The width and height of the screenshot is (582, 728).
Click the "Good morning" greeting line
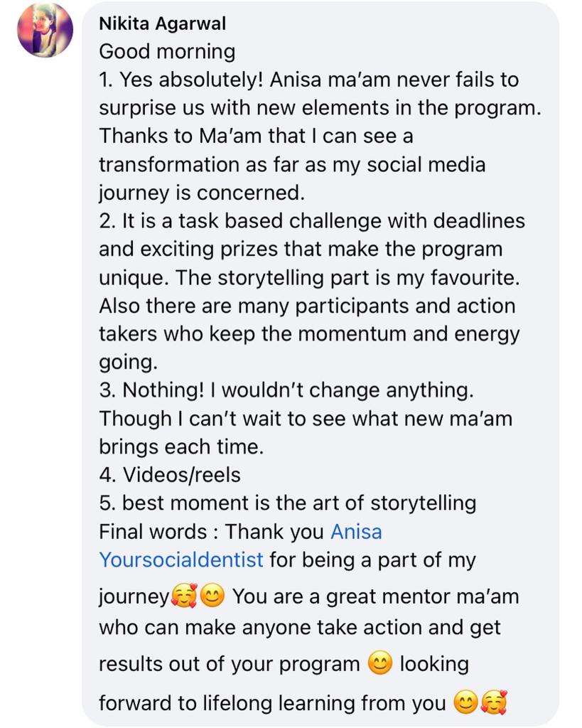pyautogui.click(x=166, y=52)
